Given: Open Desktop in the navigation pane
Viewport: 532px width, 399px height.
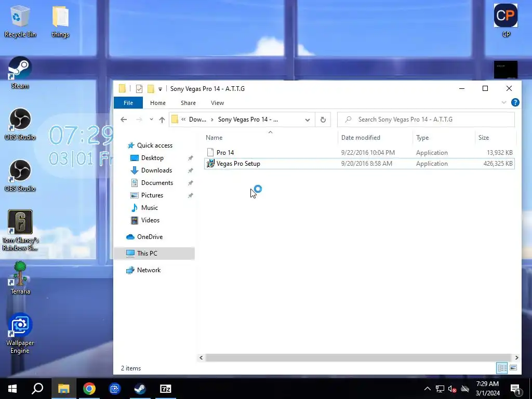Looking at the screenshot, I should 152,158.
